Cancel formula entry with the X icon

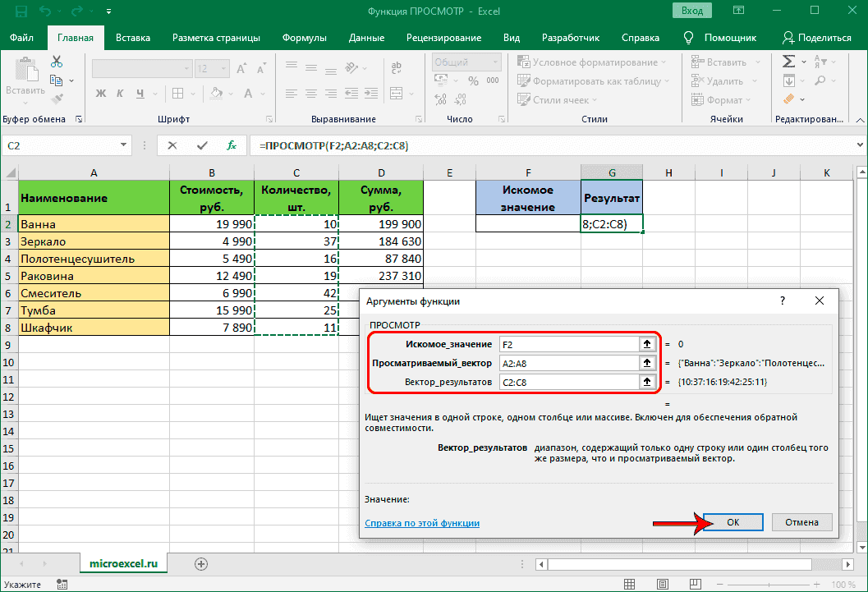point(172,145)
